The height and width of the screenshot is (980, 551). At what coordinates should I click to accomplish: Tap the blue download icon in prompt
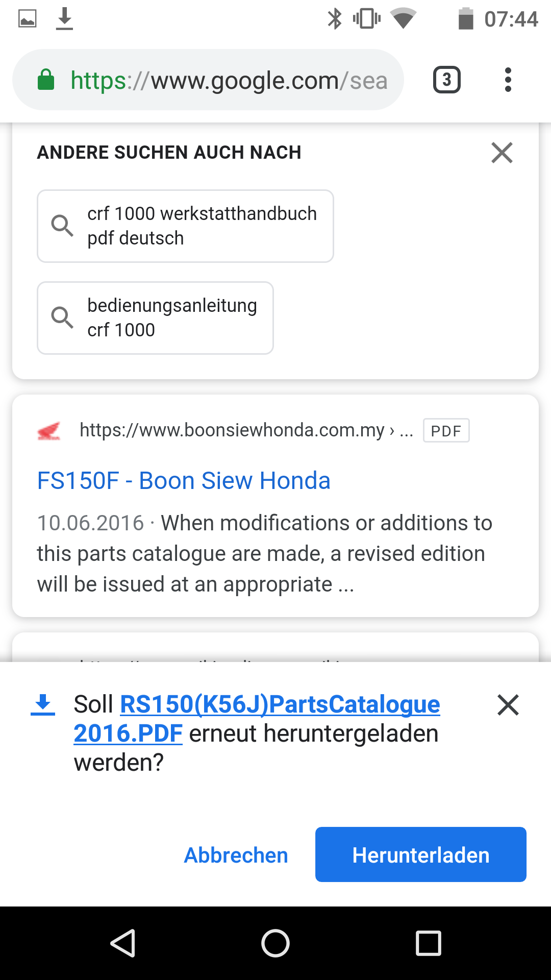[x=43, y=705]
